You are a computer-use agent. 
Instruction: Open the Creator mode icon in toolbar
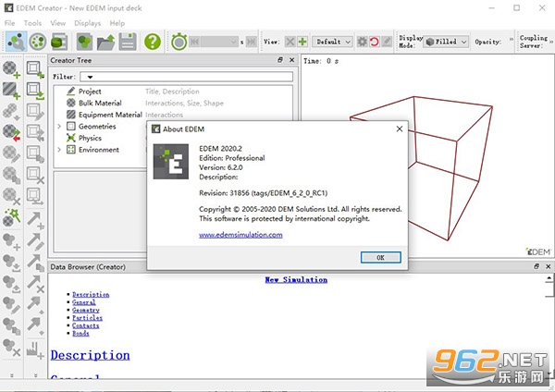pos(16,42)
